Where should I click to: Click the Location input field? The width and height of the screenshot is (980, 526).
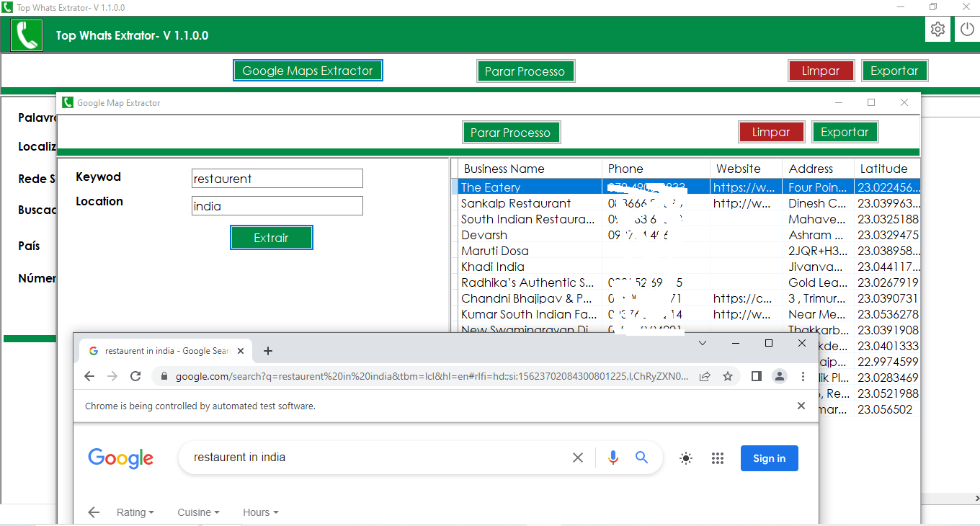coord(277,206)
